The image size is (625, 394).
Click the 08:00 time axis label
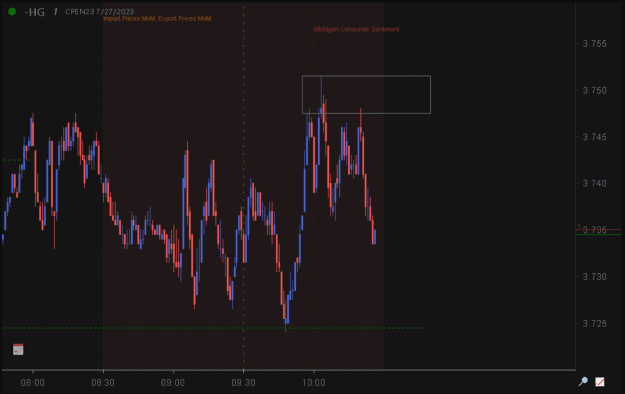(33, 383)
